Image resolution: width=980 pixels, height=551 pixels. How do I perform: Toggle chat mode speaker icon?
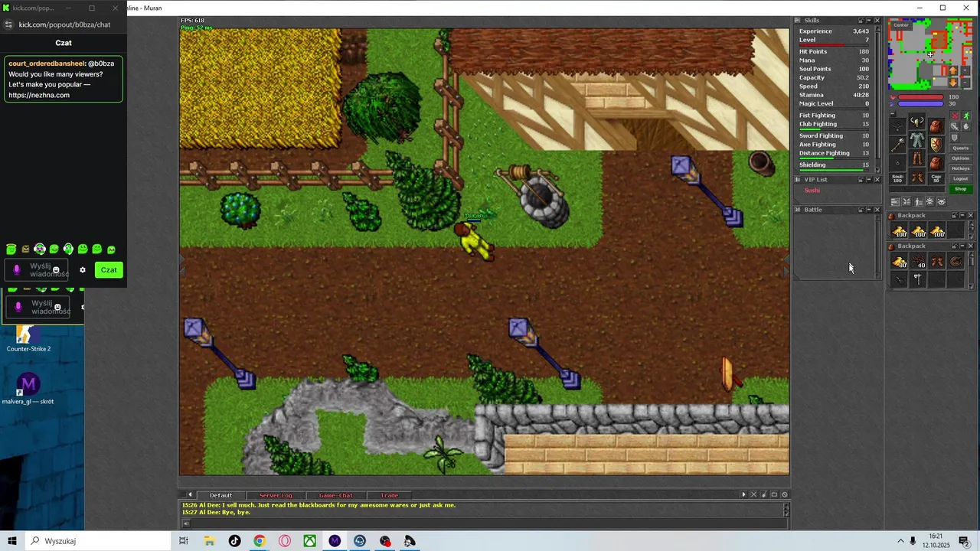point(185,523)
